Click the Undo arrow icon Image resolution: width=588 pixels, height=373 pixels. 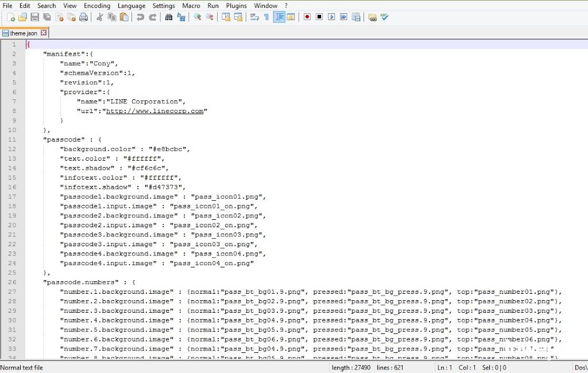[x=140, y=17]
